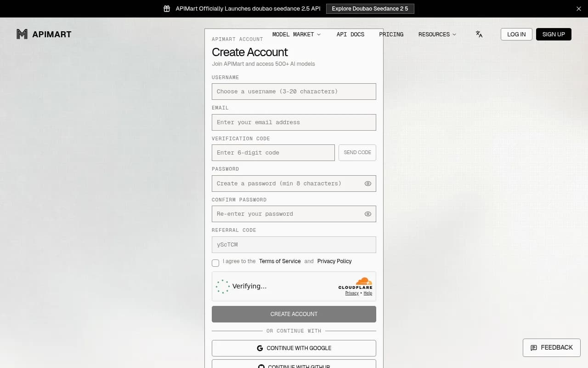Click the Create Account button
This screenshot has width=588, height=368.
(x=294, y=314)
